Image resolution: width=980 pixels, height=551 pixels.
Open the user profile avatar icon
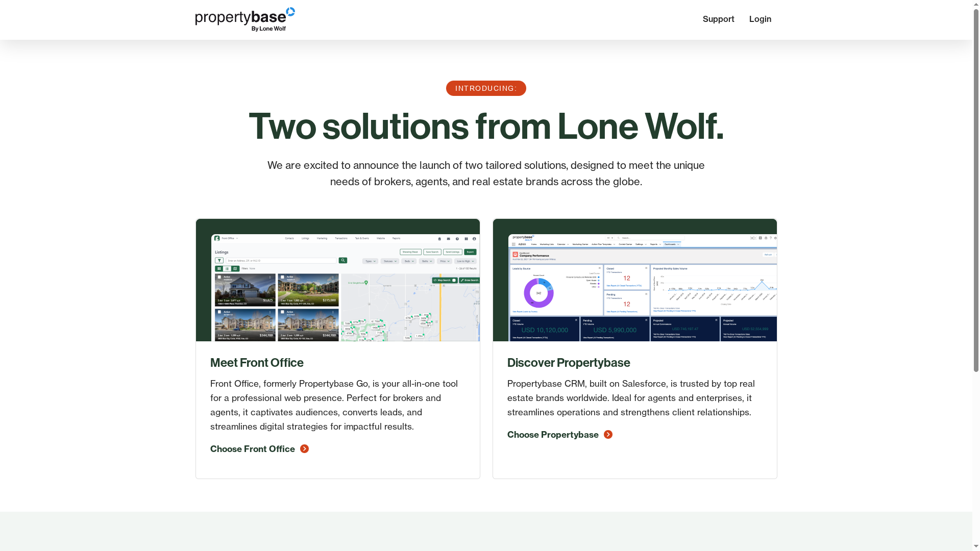474,239
